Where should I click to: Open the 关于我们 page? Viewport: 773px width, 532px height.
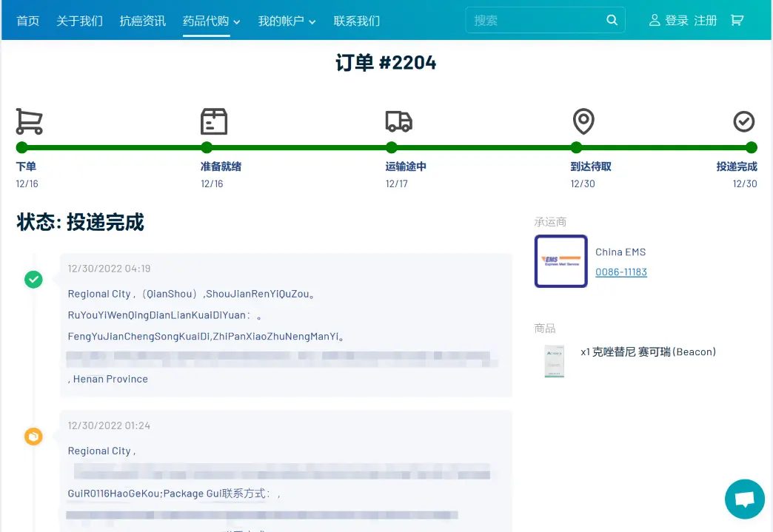79,21
